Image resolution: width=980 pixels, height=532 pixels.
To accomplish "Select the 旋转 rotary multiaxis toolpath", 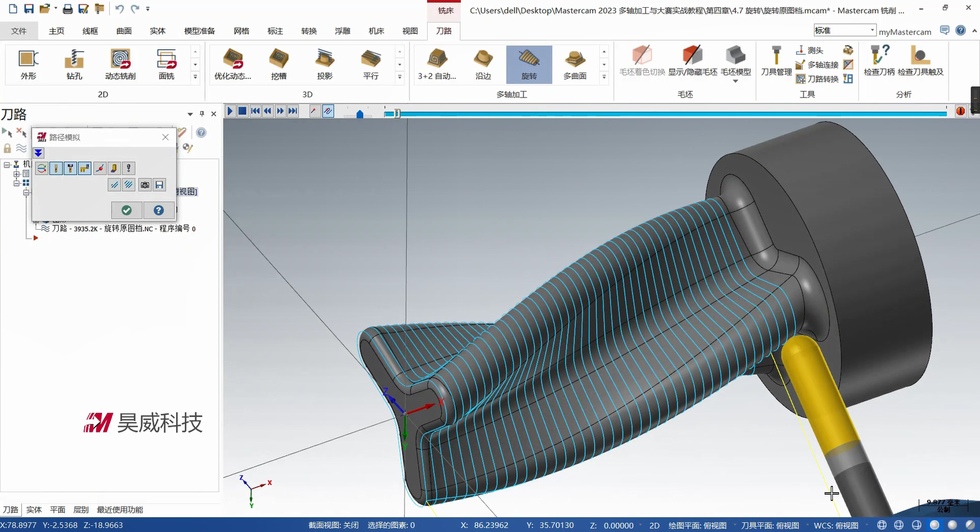I will tap(529, 64).
